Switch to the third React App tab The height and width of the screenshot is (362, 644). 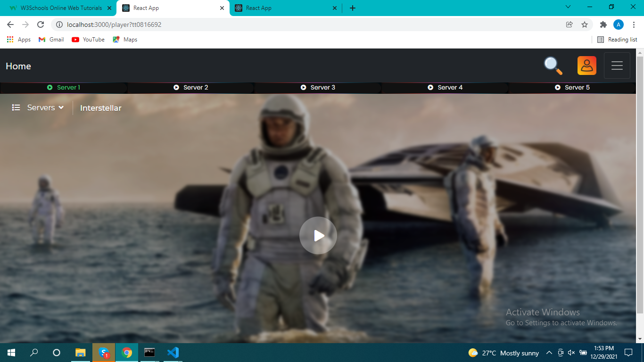tap(285, 8)
